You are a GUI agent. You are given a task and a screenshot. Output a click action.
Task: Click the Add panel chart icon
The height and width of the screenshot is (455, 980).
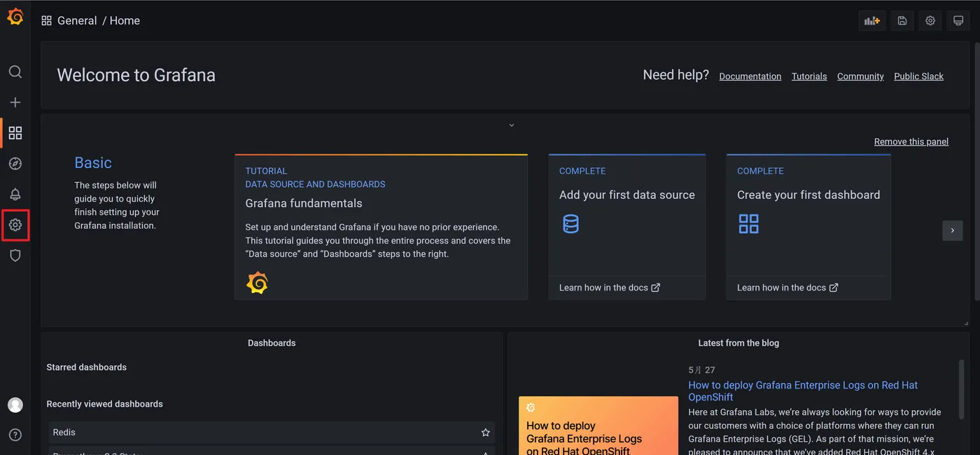coord(872,21)
